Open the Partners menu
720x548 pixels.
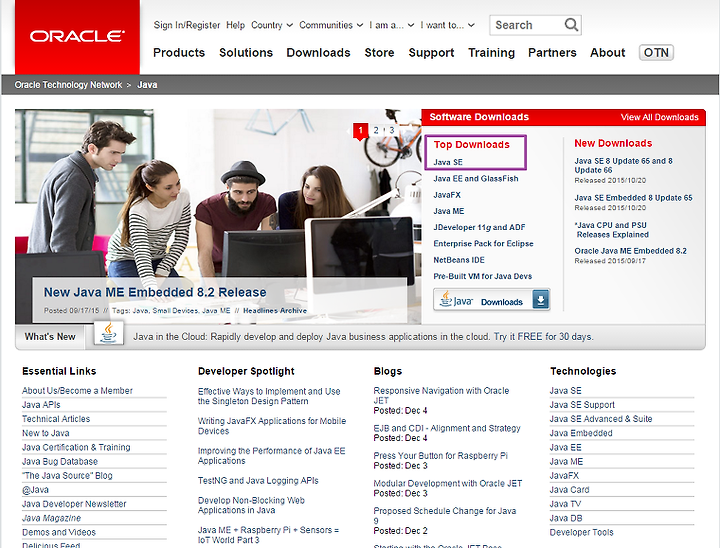click(x=552, y=53)
